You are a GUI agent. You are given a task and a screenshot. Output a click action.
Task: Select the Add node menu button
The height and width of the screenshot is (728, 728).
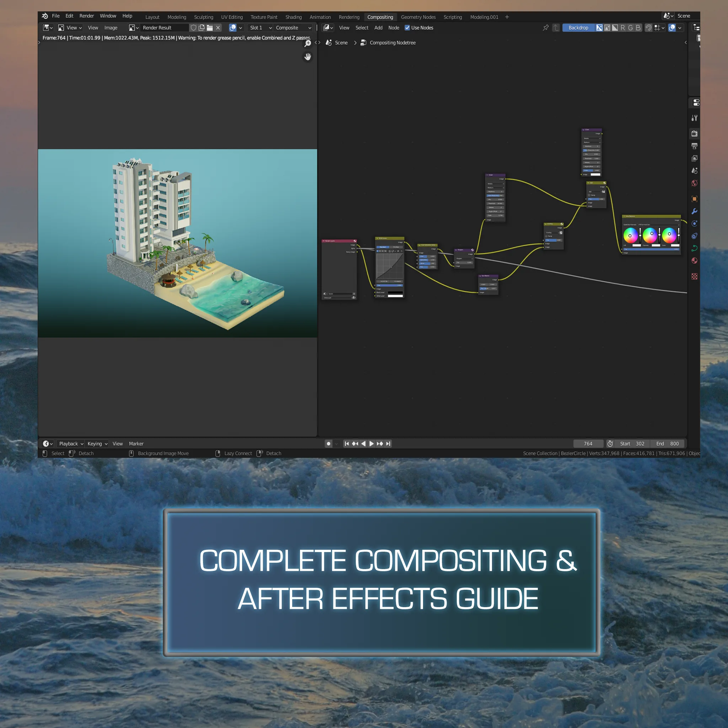[x=377, y=28]
